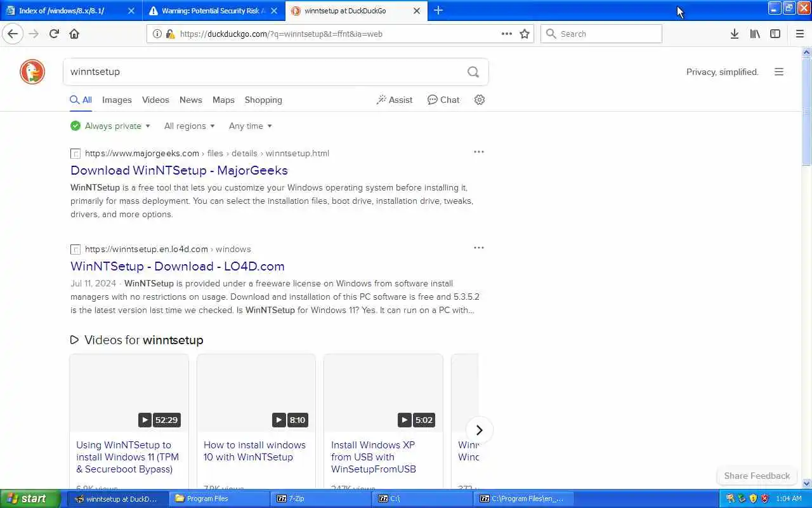Open Firefox downloads arrow icon
Viewport: 812px width, 508px height.
(x=735, y=34)
